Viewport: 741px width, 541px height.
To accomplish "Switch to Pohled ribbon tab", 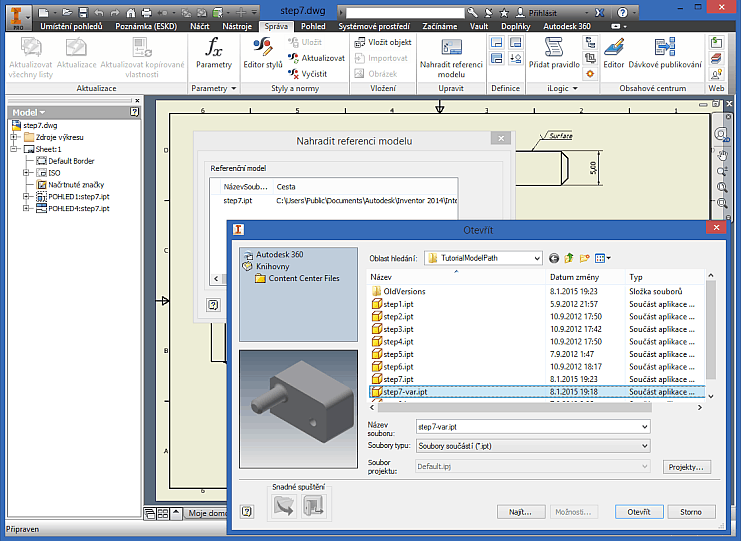I will [x=313, y=26].
